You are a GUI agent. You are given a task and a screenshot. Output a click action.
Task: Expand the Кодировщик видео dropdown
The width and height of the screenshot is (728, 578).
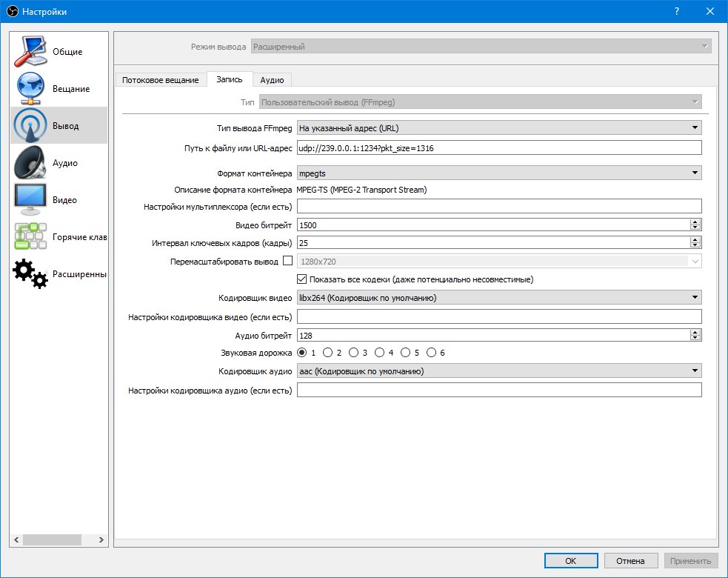[x=498, y=298]
